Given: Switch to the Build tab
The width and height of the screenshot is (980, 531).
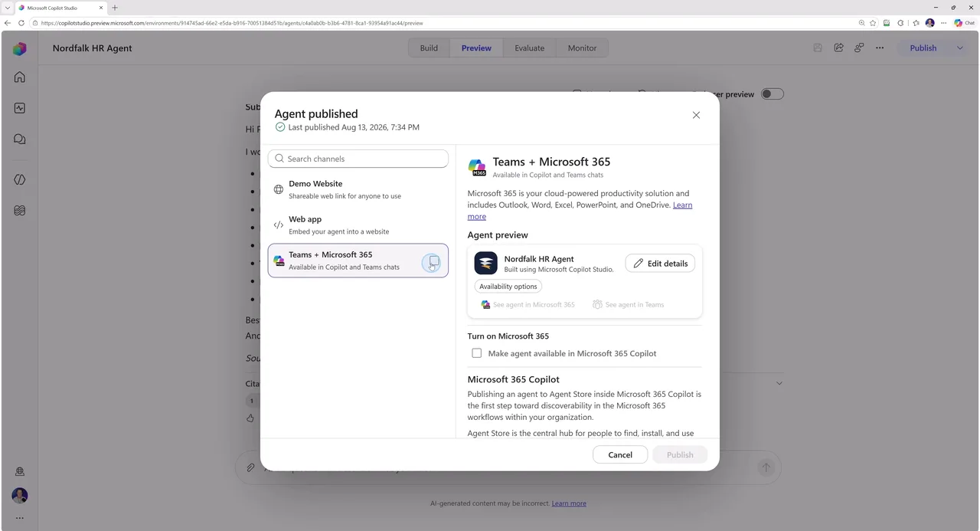Looking at the screenshot, I should 429,48.
